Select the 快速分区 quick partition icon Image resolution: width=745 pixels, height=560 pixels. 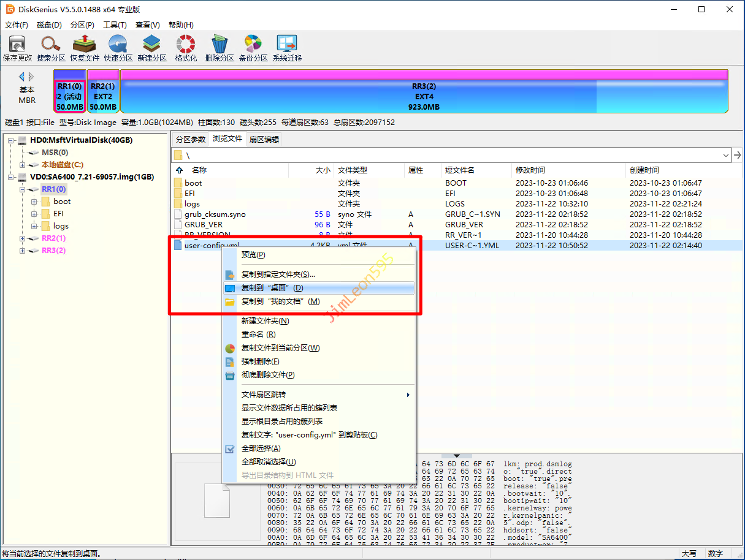click(118, 48)
